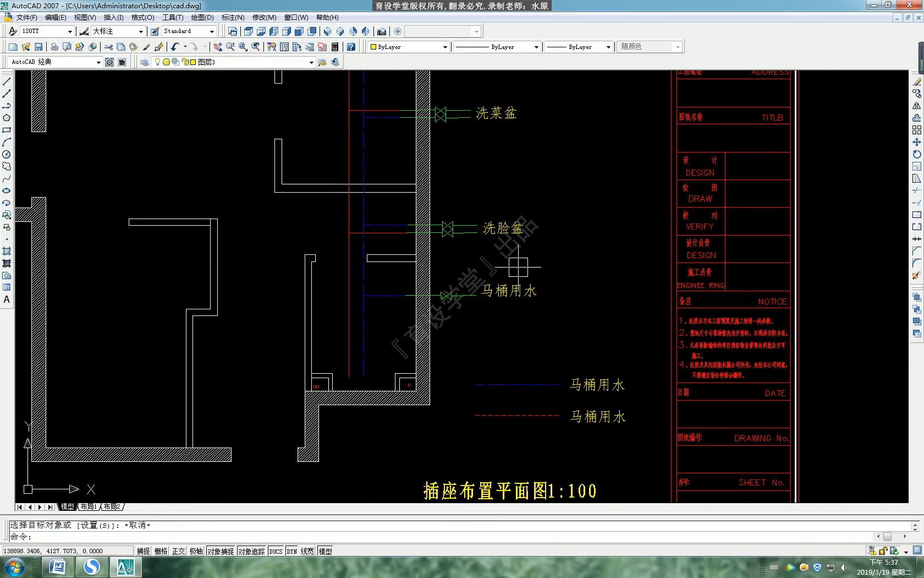This screenshot has height=578, width=924.
Task: Switch to the 布局2 layout tab
Action: pyautogui.click(x=112, y=506)
